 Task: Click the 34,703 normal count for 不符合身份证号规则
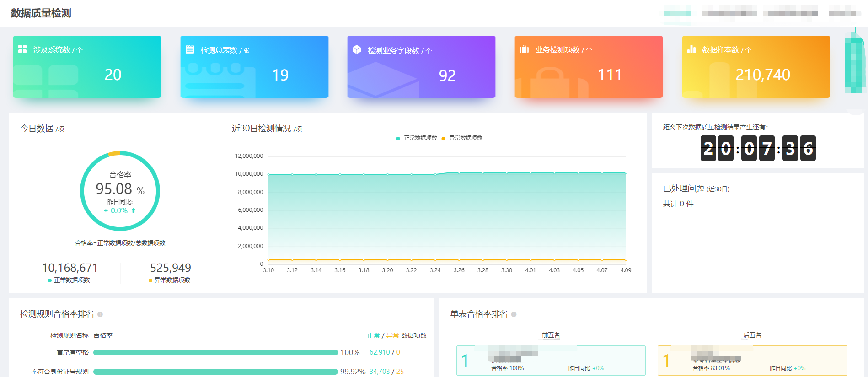click(380, 372)
